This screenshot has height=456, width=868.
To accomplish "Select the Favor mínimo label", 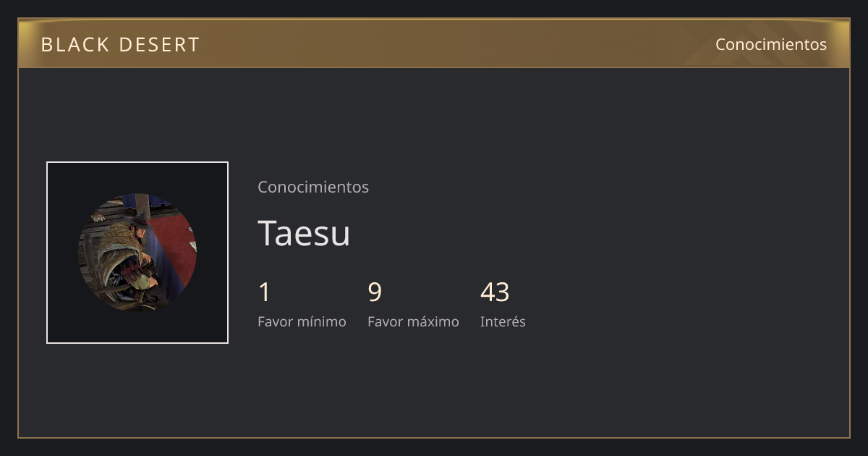I will tap(302, 321).
